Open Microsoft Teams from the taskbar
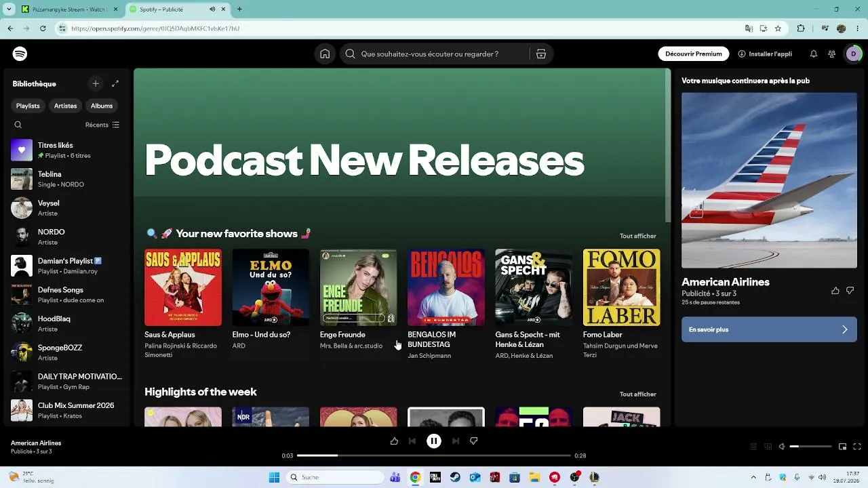Image resolution: width=868 pixels, height=488 pixels. click(395, 477)
